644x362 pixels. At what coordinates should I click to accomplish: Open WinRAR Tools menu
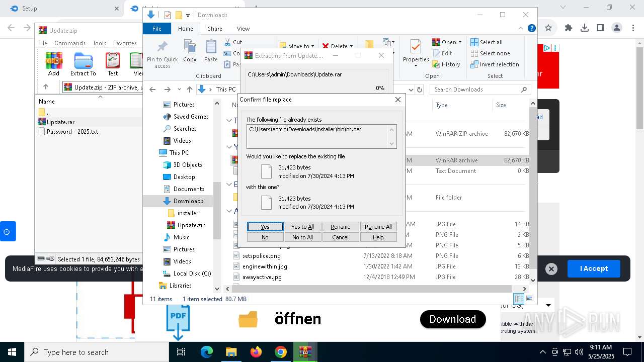(x=99, y=43)
